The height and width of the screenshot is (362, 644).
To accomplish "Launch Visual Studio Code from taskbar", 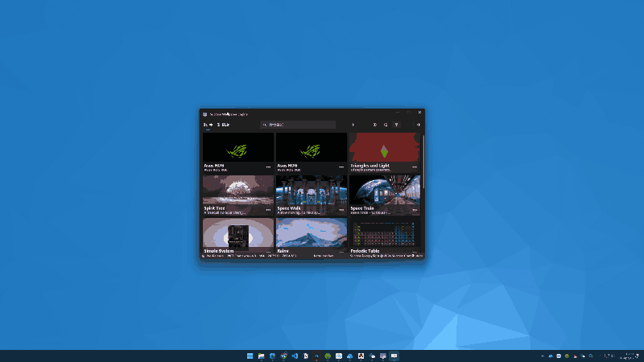I will (x=295, y=356).
